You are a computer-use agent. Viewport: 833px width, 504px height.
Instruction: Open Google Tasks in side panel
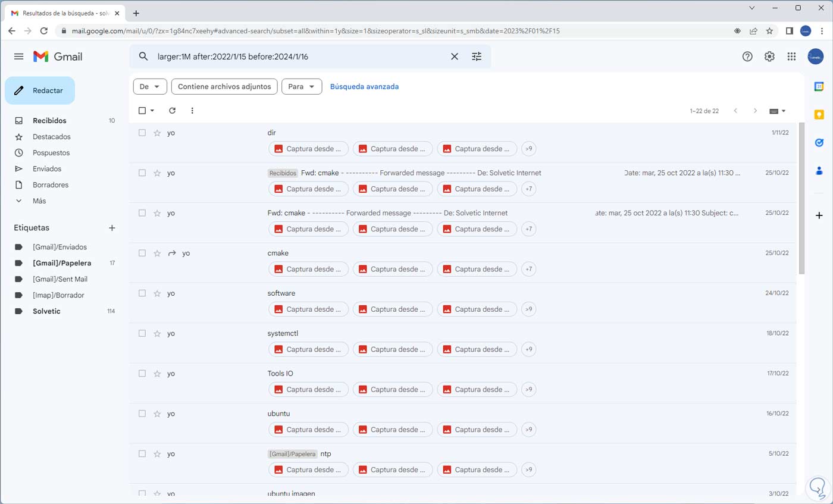819,143
